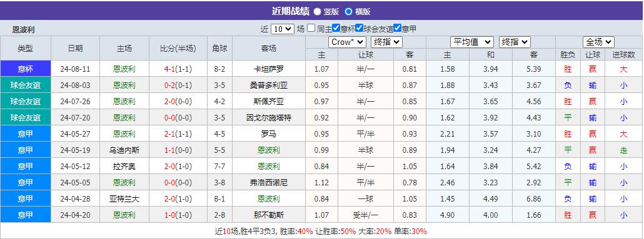Screen dimensions: 644x239
Task: Click the 8-2 corner count cell
Action: point(219,69)
